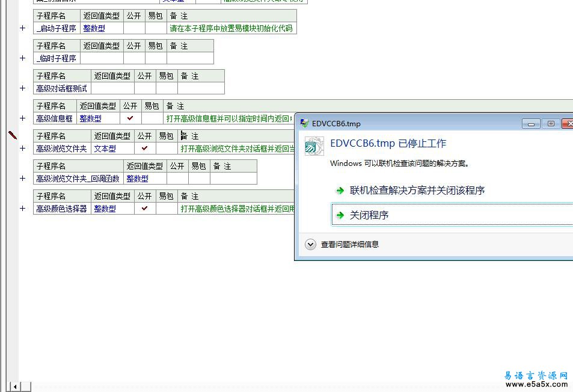Image resolution: width=573 pixels, height=392 pixels.
Task: Click 关闭程序 option in crash dialog
Action: 452,215
